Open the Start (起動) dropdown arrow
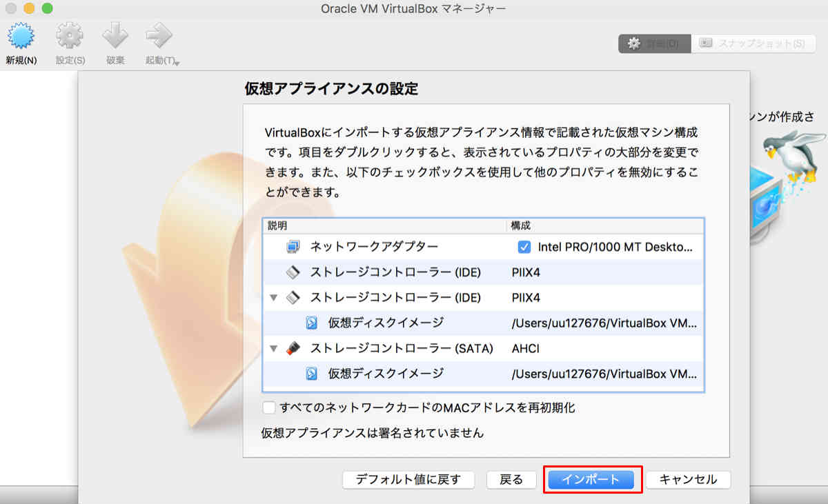The width and height of the screenshot is (828, 504). pyautogui.click(x=177, y=63)
